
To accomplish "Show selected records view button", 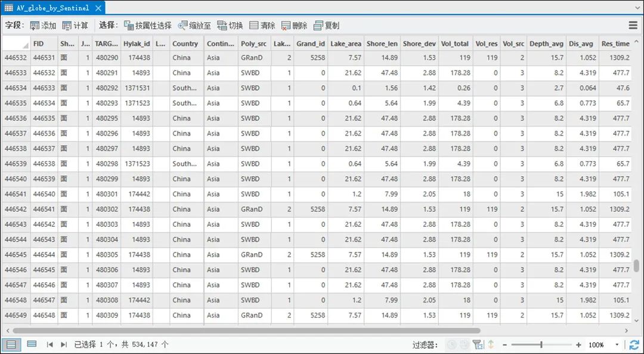I will coord(32,344).
